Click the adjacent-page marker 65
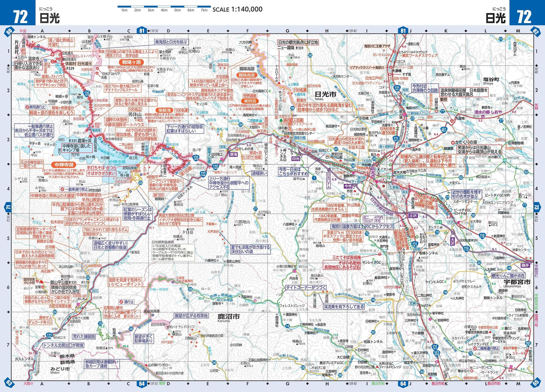This screenshot has height=392, width=545. pos(536,383)
